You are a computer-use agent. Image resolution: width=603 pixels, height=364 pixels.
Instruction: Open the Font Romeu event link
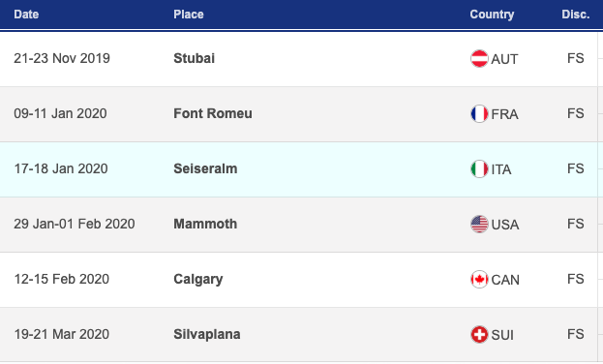point(213,113)
